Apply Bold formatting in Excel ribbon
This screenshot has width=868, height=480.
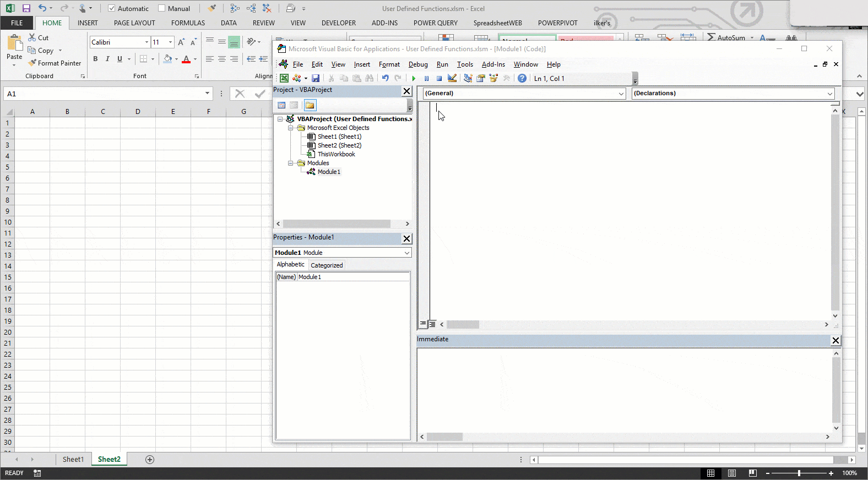pyautogui.click(x=95, y=59)
